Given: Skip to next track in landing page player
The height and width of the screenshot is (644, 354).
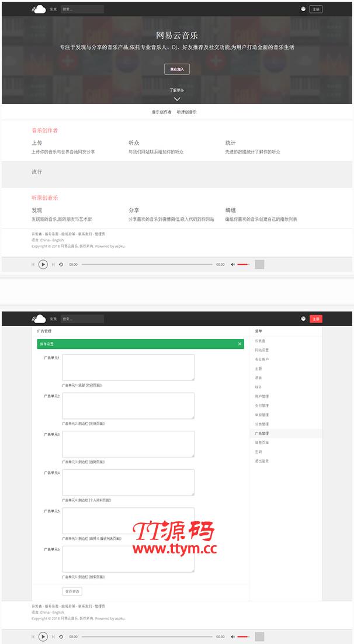Looking at the screenshot, I should 53,265.
